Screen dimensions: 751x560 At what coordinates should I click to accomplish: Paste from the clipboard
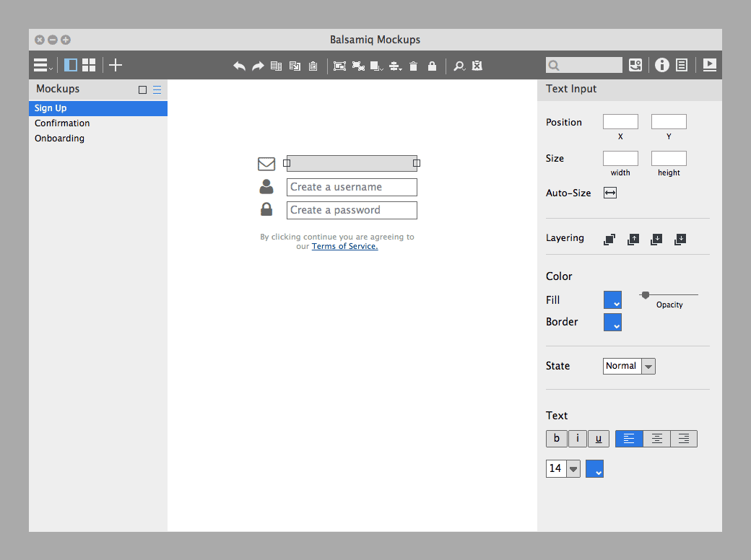click(x=312, y=66)
